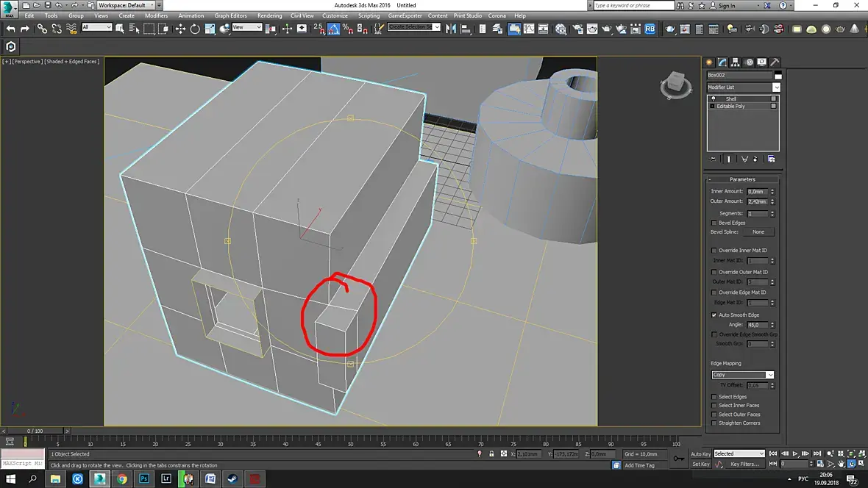Open the Corona menu
The image size is (868, 488).
[497, 15]
